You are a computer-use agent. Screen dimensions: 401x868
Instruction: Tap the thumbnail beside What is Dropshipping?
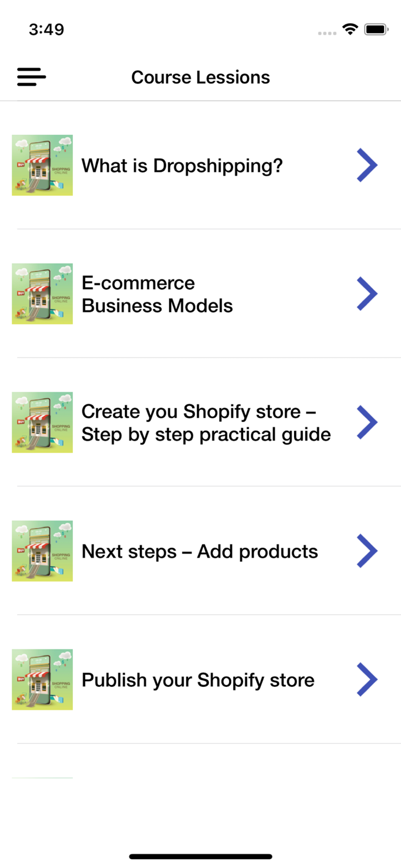(42, 165)
